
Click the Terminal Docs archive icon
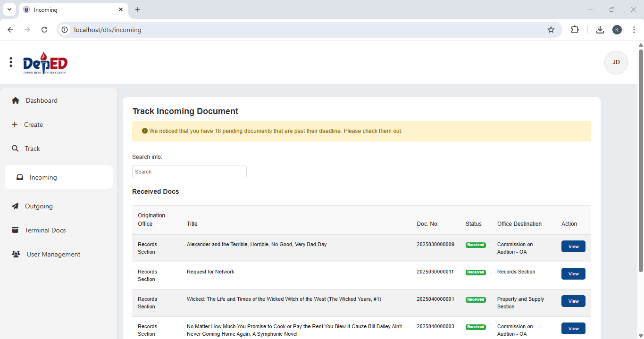click(x=15, y=230)
